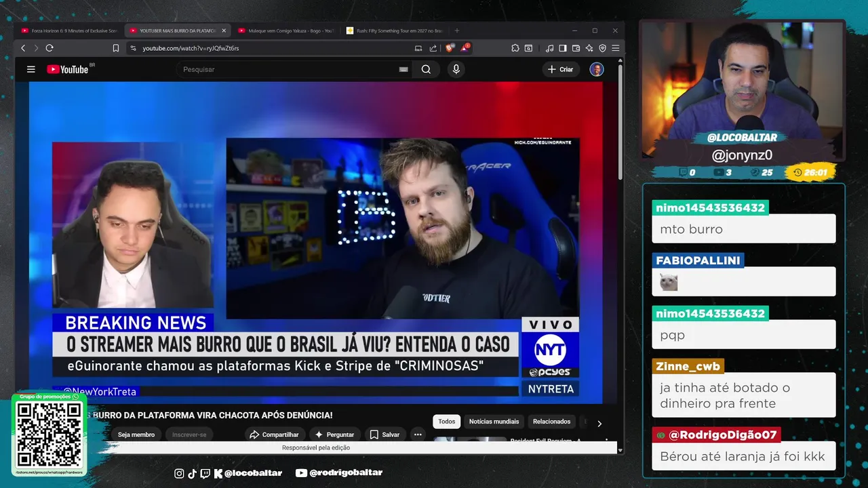Go back using browser back arrow

click(23, 48)
